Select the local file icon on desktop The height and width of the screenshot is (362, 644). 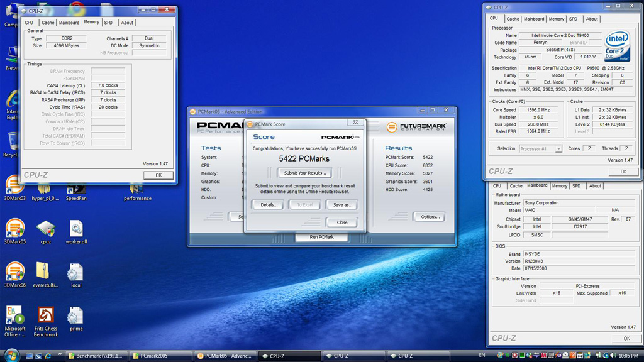(x=76, y=275)
